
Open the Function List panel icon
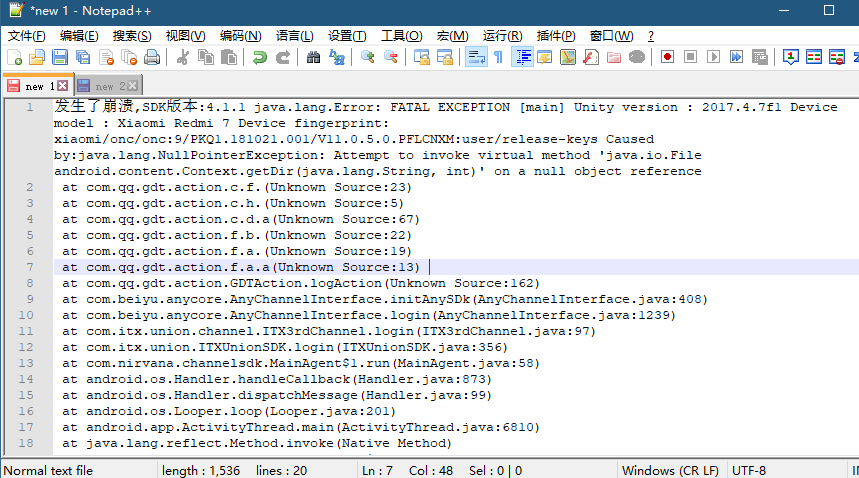591,57
